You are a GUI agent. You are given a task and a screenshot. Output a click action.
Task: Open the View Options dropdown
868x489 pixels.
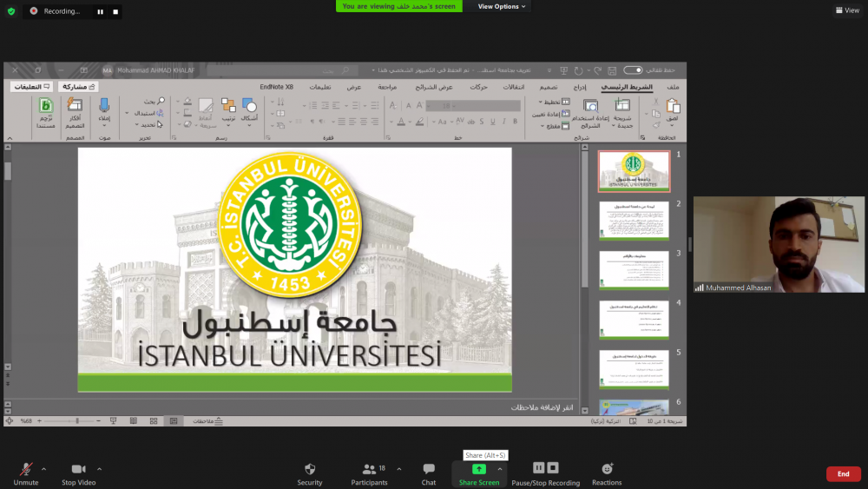point(502,6)
